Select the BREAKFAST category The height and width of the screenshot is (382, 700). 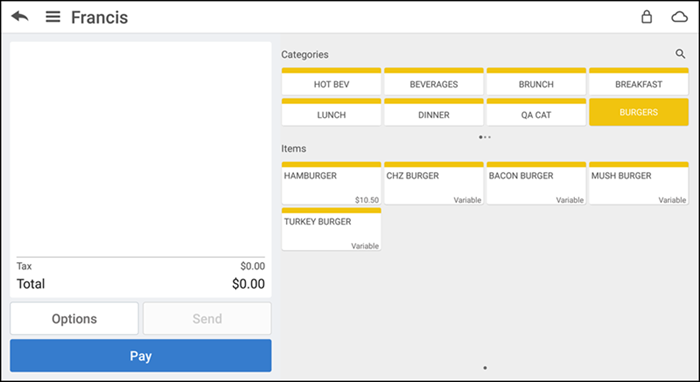click(639, 81)
